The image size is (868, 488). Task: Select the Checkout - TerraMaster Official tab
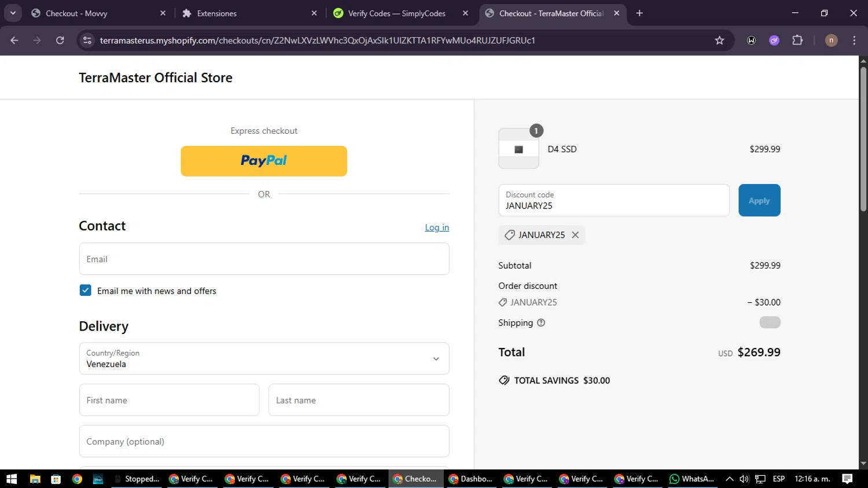[x=553, y=13]
